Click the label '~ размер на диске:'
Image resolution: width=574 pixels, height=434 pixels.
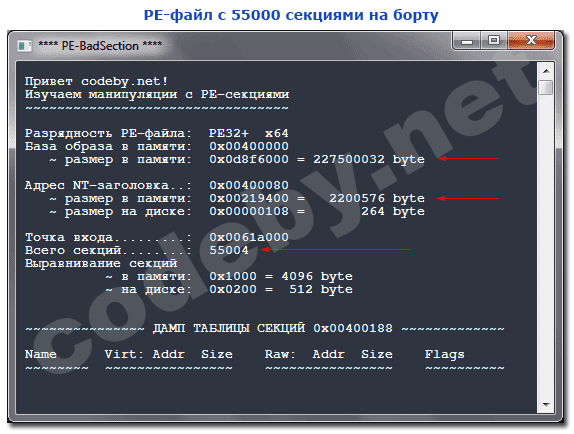point(120,212)
